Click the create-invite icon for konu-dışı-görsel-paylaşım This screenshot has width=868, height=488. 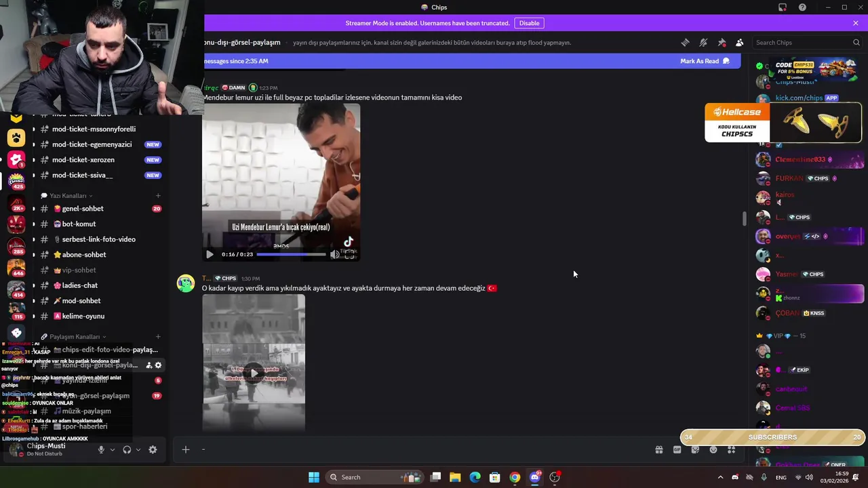click(x=149, y=365)
